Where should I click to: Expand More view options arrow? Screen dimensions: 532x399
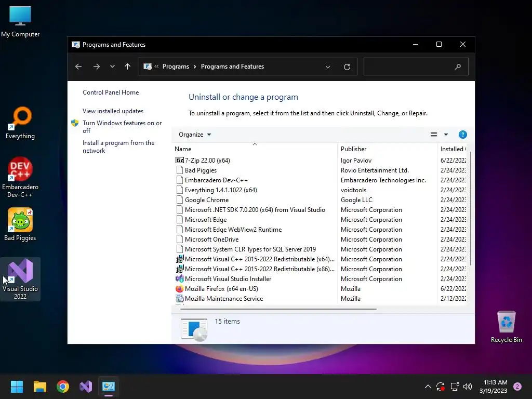pos(446,135)
